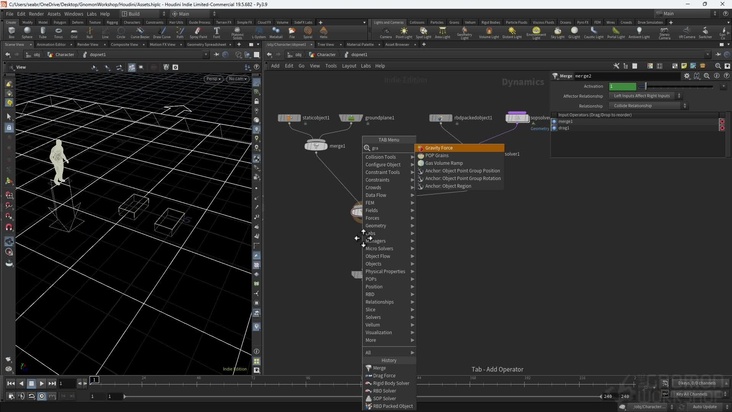Select the Torus shelf tool
732x412 pixels.
point(58,32)
